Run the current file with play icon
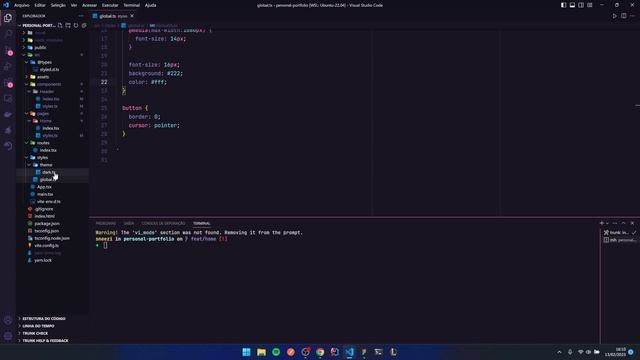The height and width of the screenshot is (360, 640). [x=615, y=16]
